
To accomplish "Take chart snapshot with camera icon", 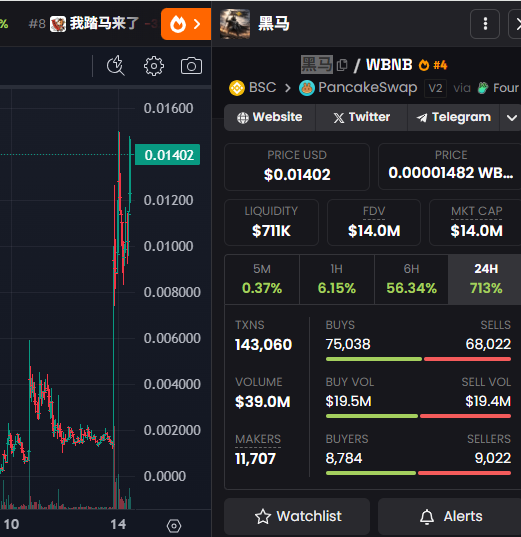I will pyautogui.click(x=191, y=66).
